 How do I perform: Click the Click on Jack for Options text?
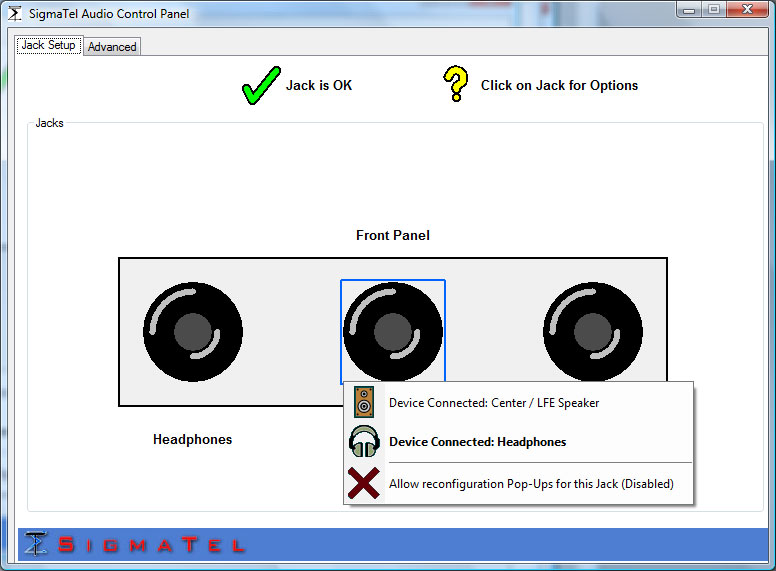(559, 86)
